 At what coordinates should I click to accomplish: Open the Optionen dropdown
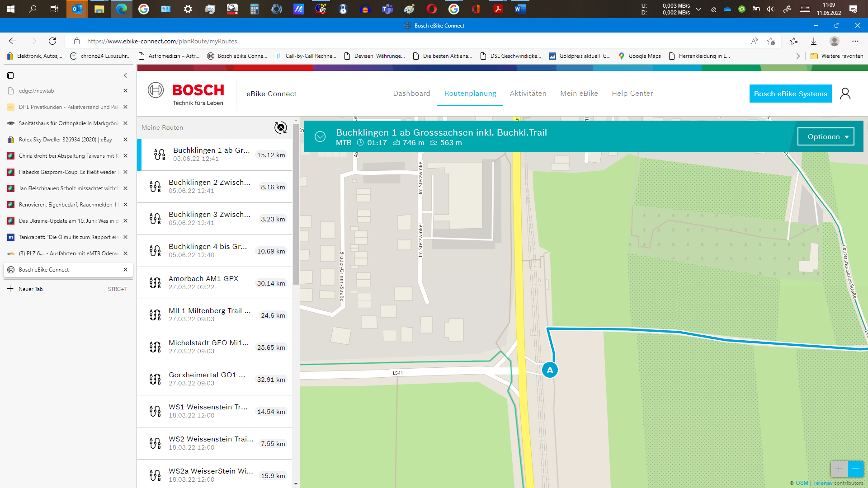coord(826,136)
